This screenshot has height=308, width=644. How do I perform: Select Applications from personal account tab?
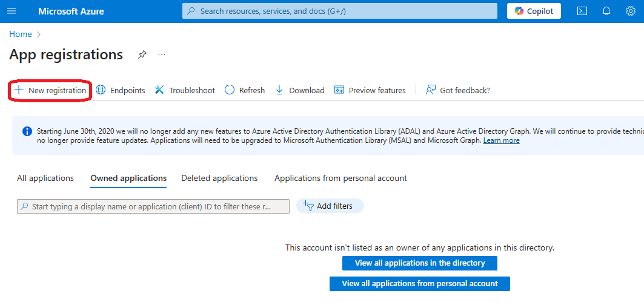pos(340,178)
